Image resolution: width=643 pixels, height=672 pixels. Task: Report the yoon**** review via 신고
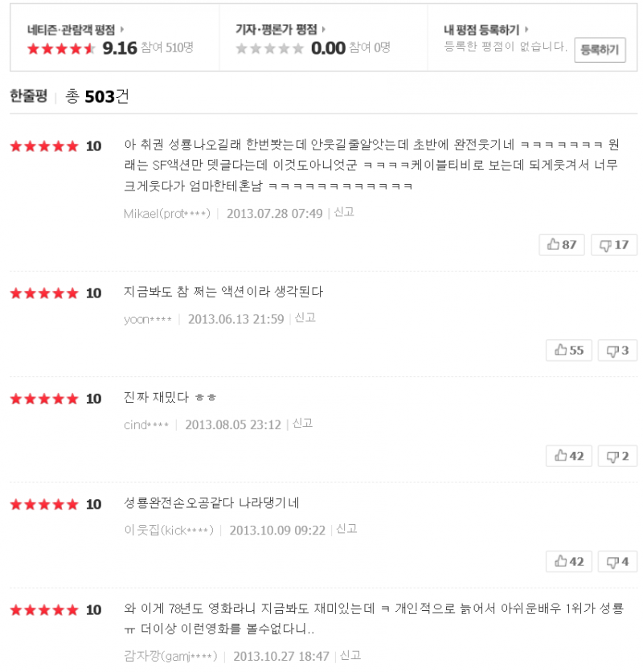click(305, 318)
